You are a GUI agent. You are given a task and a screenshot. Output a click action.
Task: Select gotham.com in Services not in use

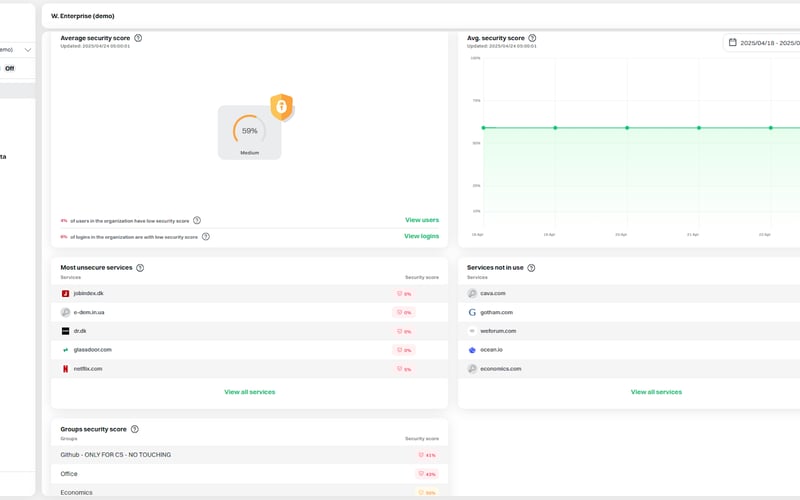click(x=629, y=312)
